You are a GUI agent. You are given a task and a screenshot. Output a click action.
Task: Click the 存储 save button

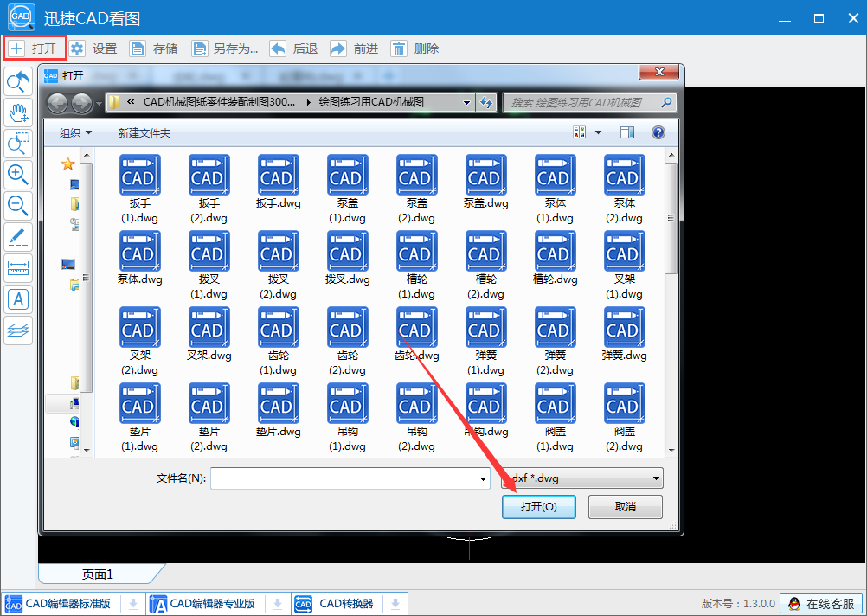coord(153,48)
